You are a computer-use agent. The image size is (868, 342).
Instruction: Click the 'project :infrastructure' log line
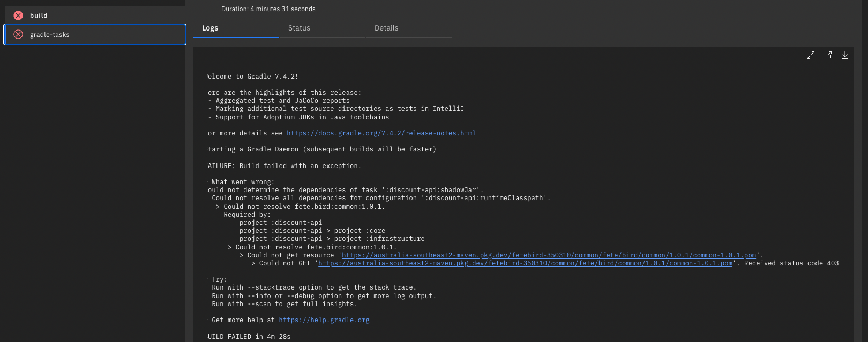click(379, 239)
